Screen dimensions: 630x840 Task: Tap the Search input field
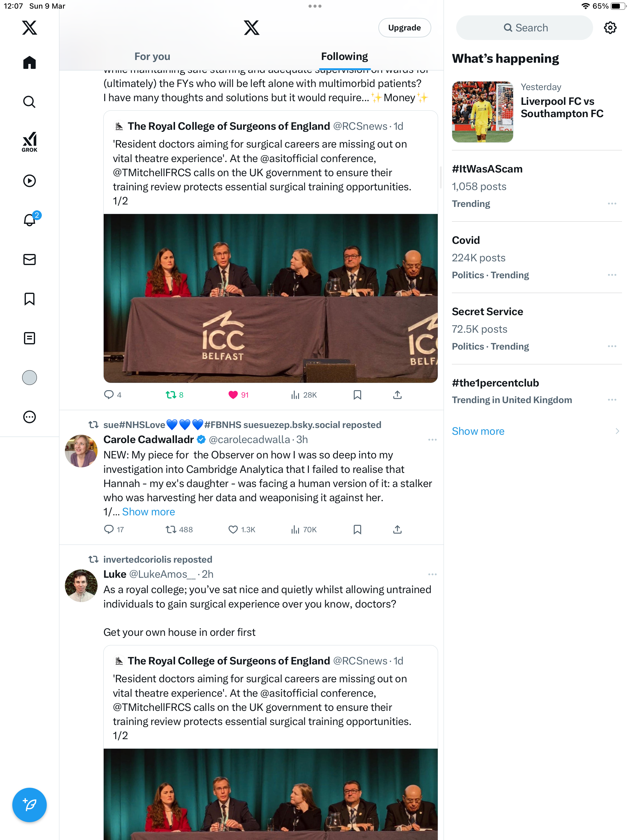pyautogui.click(x=524, y=28)
